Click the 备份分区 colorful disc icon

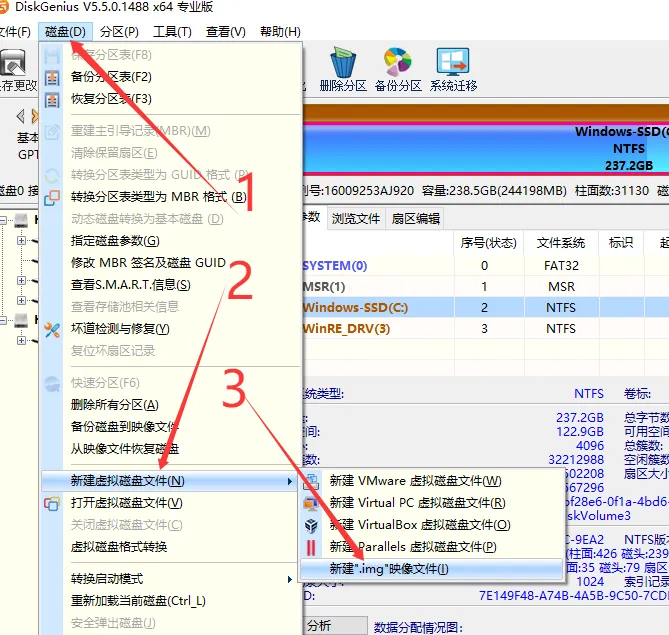click(398, 62)
